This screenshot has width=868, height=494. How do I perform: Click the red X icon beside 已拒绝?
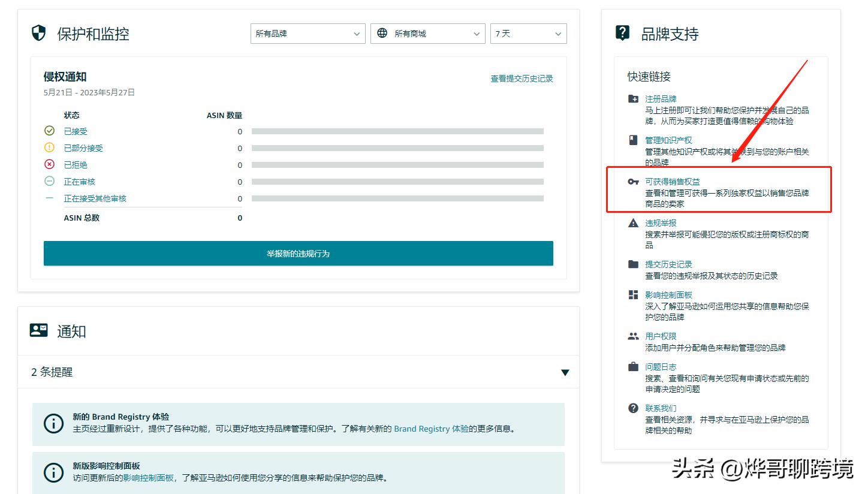pyautogui.click(x=50, y=164)
